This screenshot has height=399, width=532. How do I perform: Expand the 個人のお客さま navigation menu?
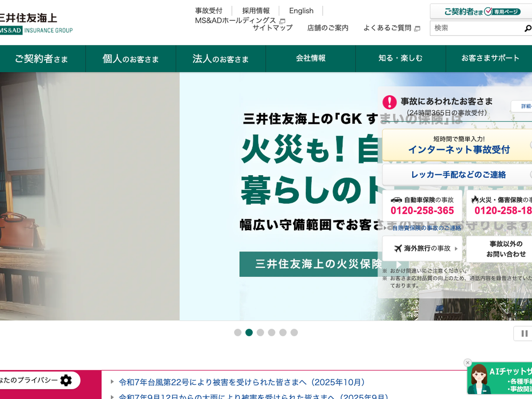click(130, 59)
